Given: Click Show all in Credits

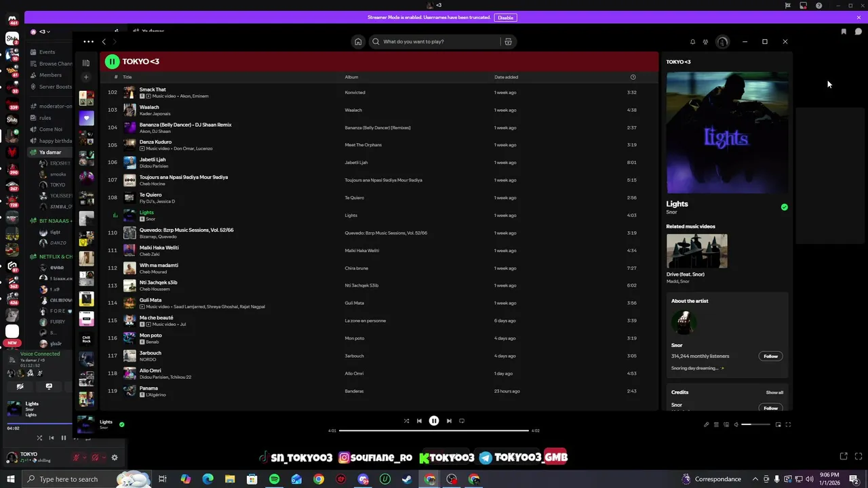Looking at the screenshot, I should (774, 392).
